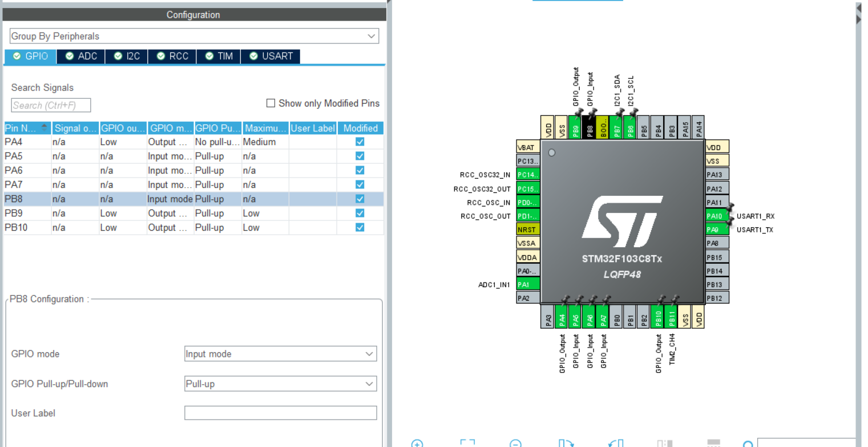
Task: Select the PA5 row in the table
Action: (x=193, y=156)
